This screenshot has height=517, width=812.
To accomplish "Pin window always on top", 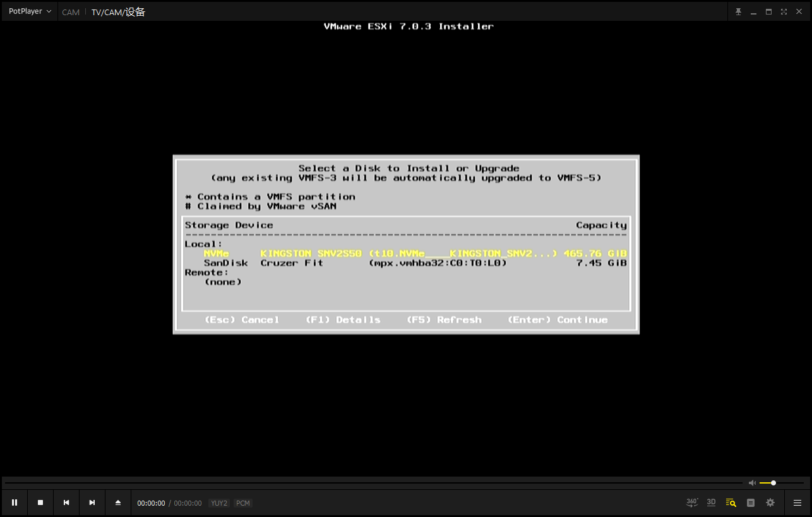I will pos(738,12).
